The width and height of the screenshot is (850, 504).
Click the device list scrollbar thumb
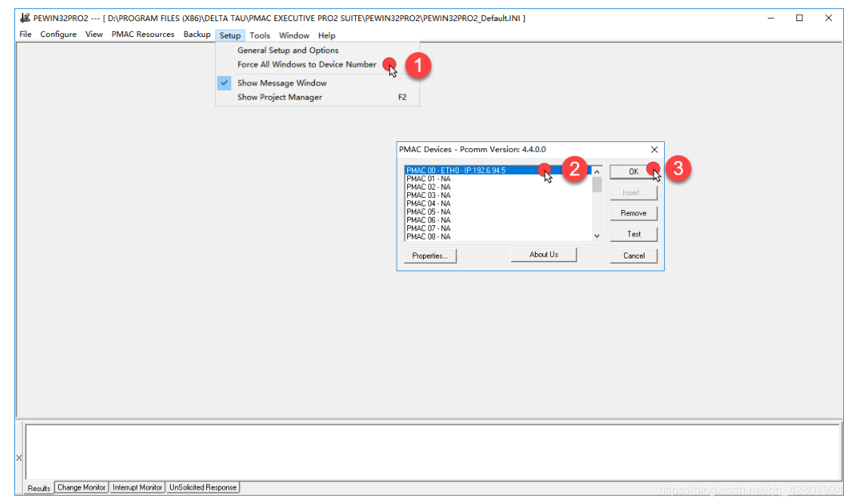point(597,185)
